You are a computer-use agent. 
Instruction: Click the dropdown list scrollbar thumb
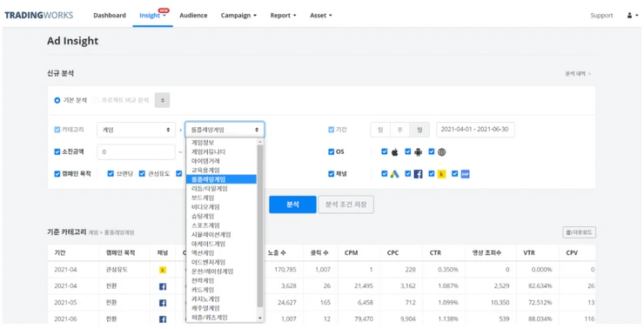260,226
